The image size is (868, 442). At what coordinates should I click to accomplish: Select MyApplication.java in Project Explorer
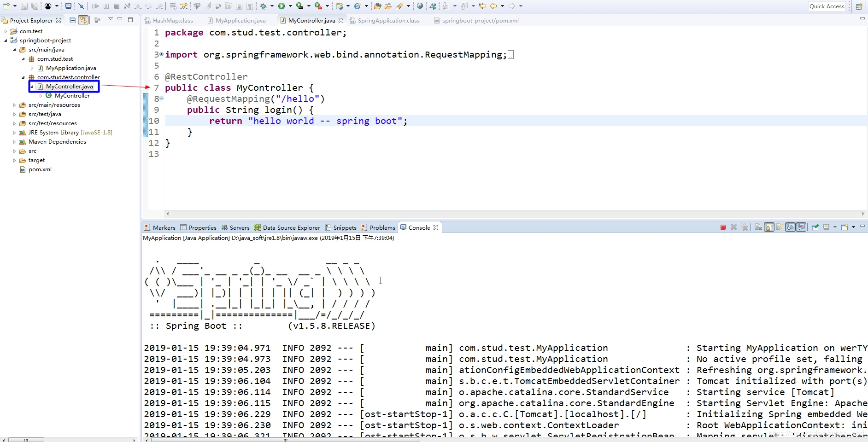(71, 68)
